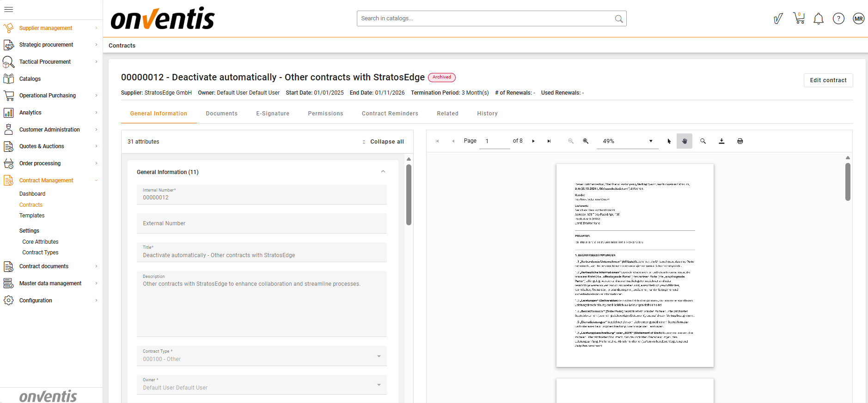Click the Edit contract button
The width and height of the screenshot is (868, 403).
tap(828, 80)
